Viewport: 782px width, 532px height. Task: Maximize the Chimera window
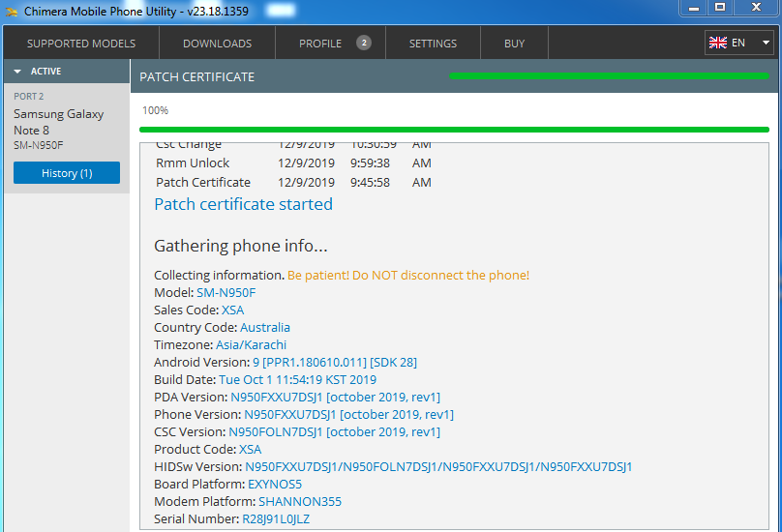point(720,8)
